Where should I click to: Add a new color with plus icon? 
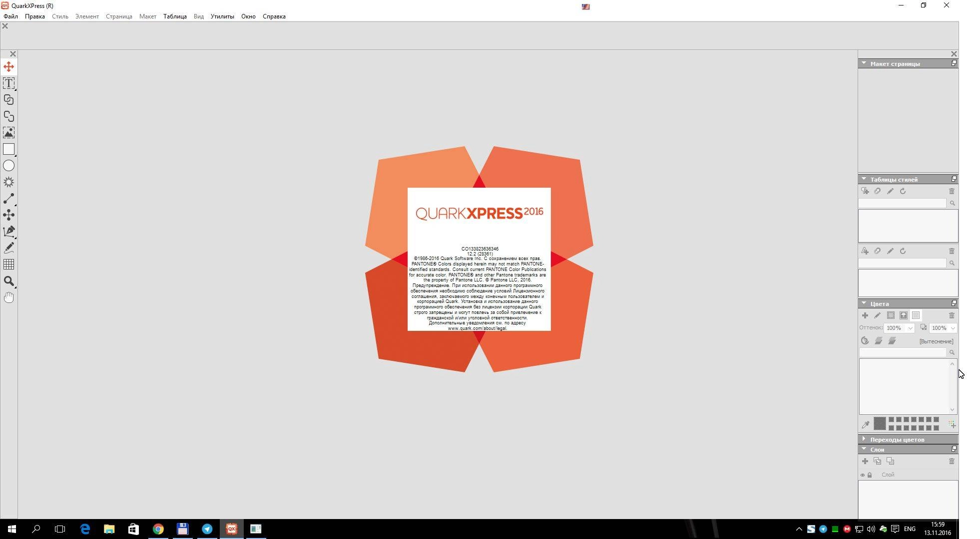coord(865,315)
